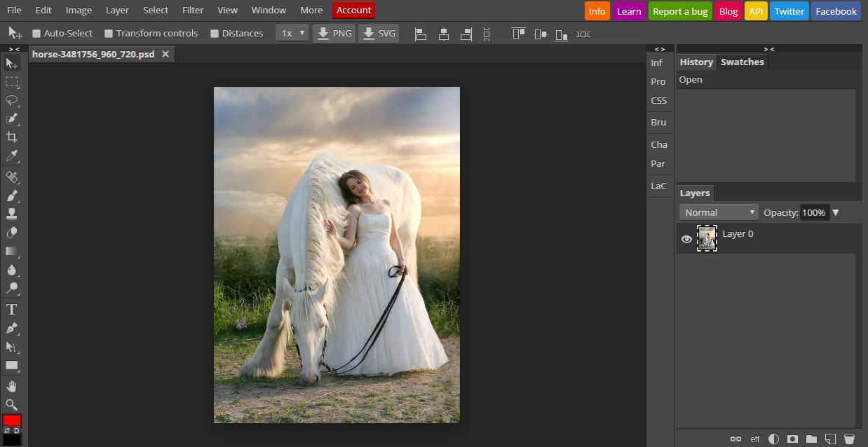Select the Quick Selection tool
Screen dimensions: 868x447
(12, 118)
